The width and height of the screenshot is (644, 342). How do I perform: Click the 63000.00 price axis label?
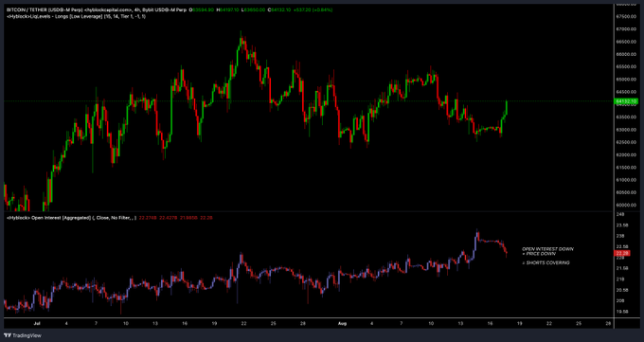click(625, 130)
